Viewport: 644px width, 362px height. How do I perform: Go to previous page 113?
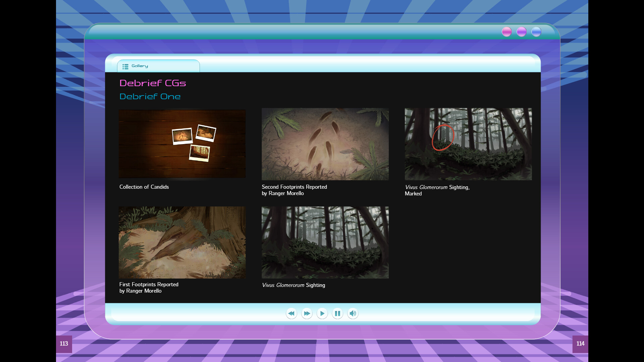pos(64,344)
